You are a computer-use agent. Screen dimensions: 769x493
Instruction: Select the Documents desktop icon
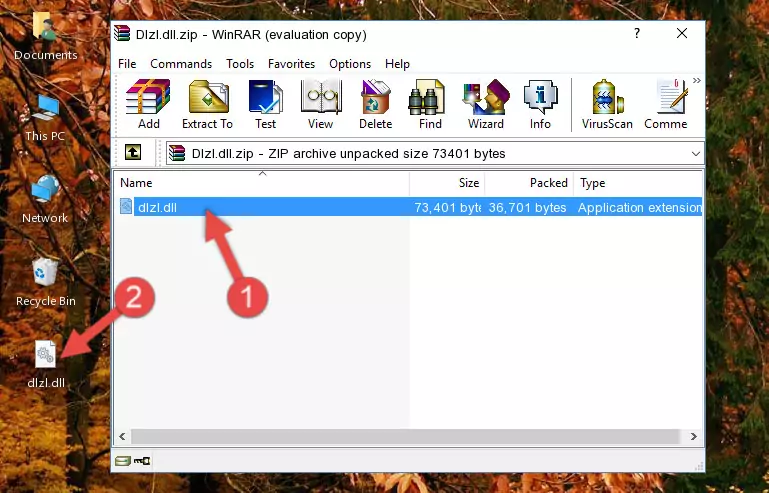(x=46, y=37)
